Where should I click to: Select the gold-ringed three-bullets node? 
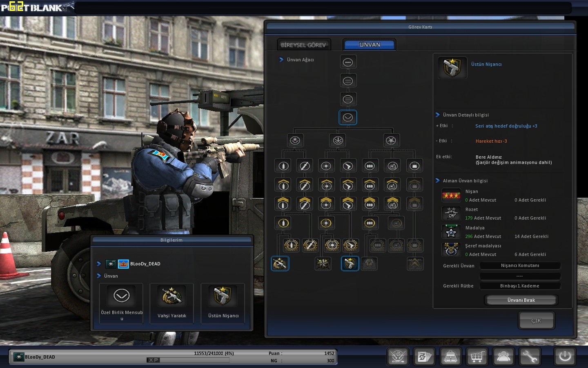370,223
